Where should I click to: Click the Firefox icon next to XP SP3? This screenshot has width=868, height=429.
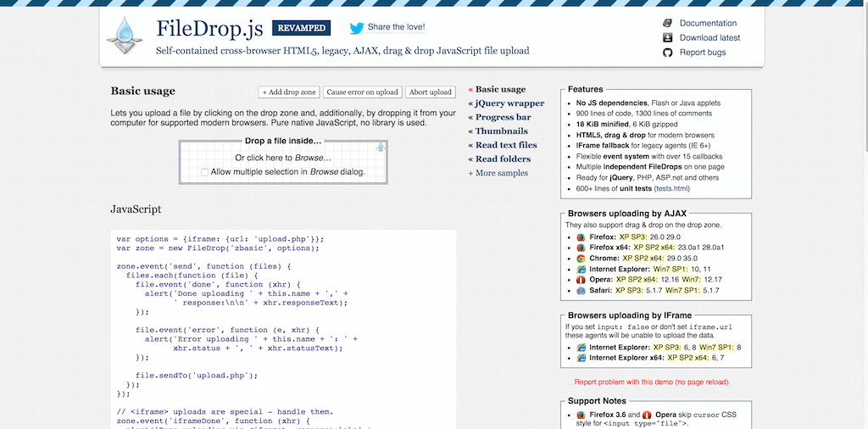pos(581,237)
